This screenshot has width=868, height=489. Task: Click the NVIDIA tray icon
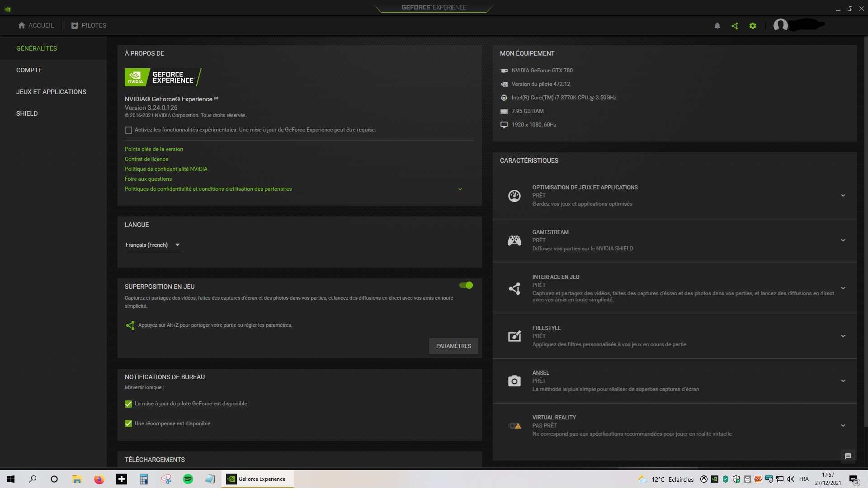715,480
